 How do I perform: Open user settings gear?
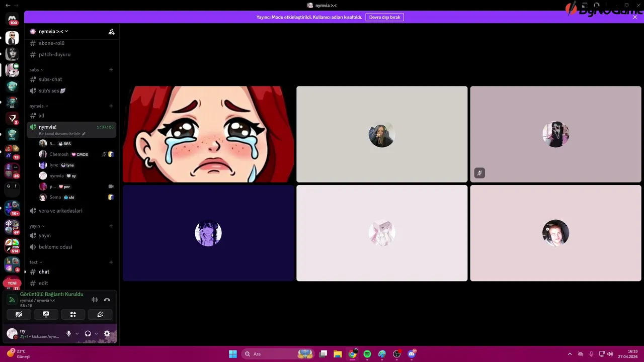pyautogui.click(x=107, y=333)
